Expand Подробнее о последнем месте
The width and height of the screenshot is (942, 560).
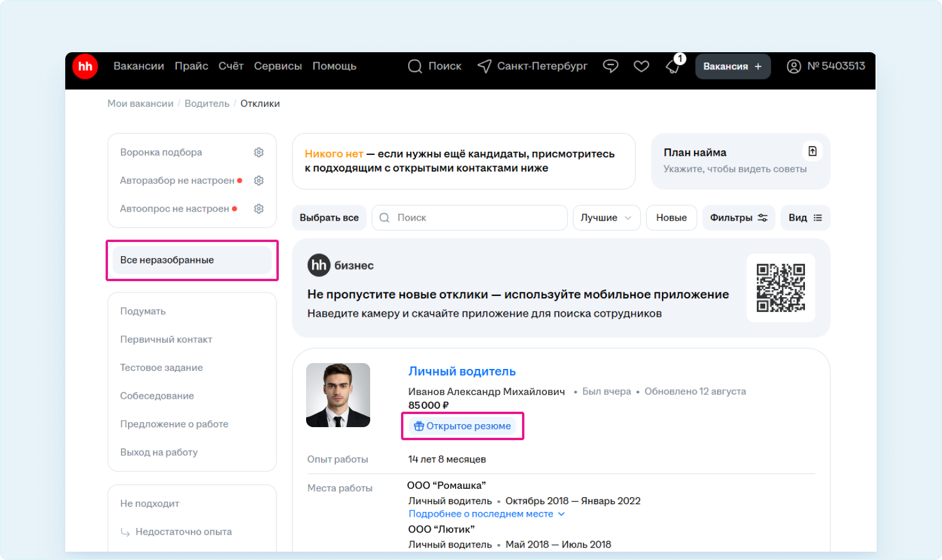(x=486, y=514)
